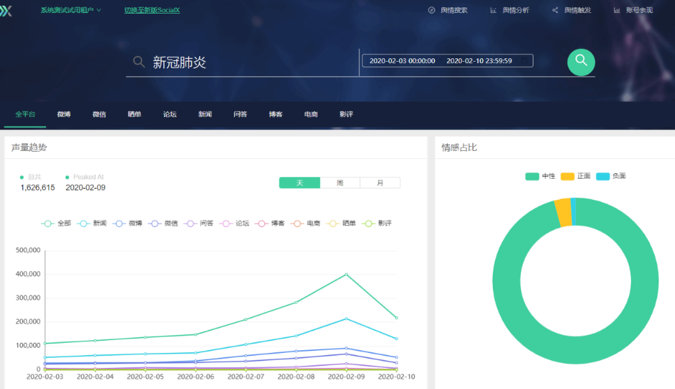Click the 全部 line point at 2020-02-10

coord(396,318)
